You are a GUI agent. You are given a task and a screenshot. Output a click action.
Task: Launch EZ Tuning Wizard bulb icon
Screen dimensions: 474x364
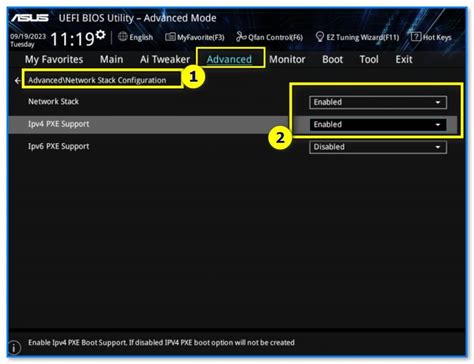(x=320, y=37)
